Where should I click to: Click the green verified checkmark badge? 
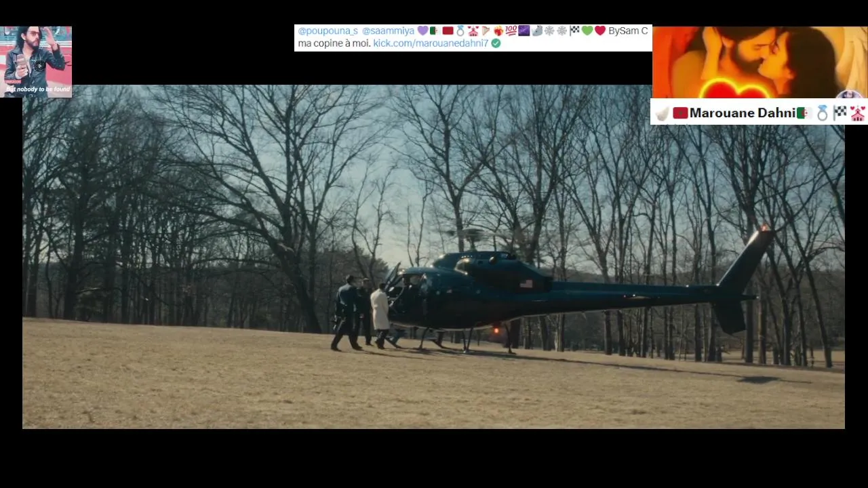[496, 43]
